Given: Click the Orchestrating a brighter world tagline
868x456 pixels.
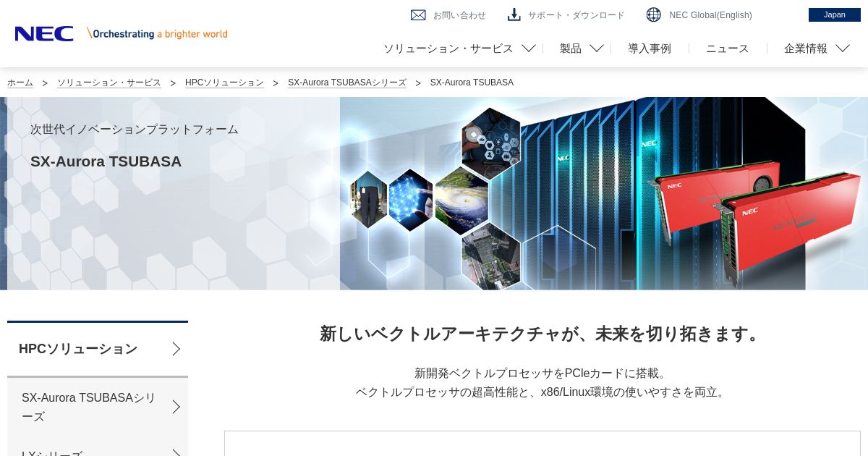Looking at the screenshot, I should coord(157,33).
